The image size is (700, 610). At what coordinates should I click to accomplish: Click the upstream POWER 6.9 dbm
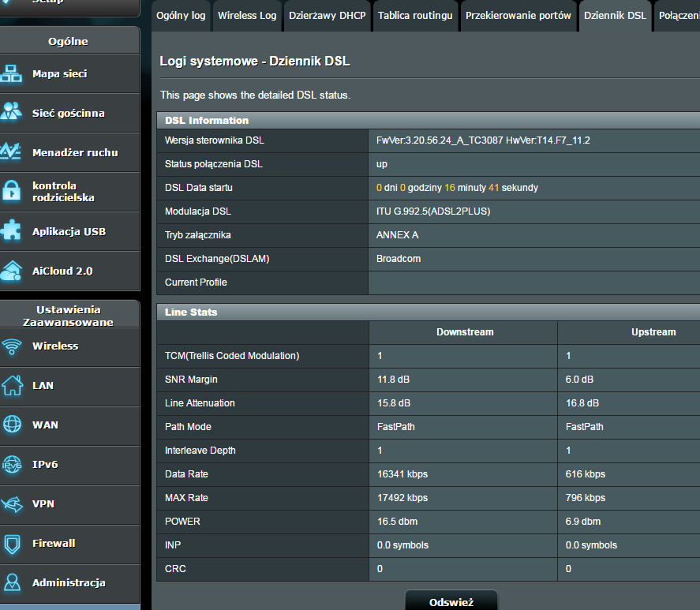(x=583, y=521)
